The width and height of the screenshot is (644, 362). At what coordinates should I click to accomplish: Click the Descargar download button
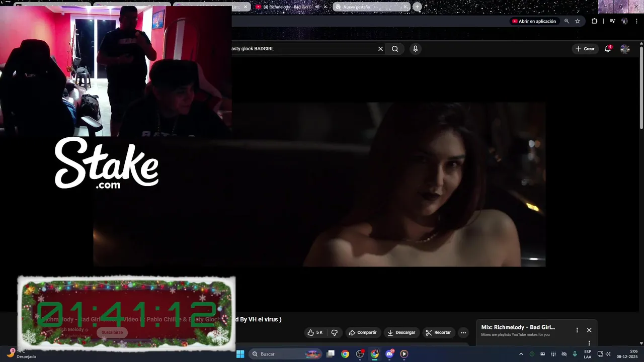(x=401, y=332)
